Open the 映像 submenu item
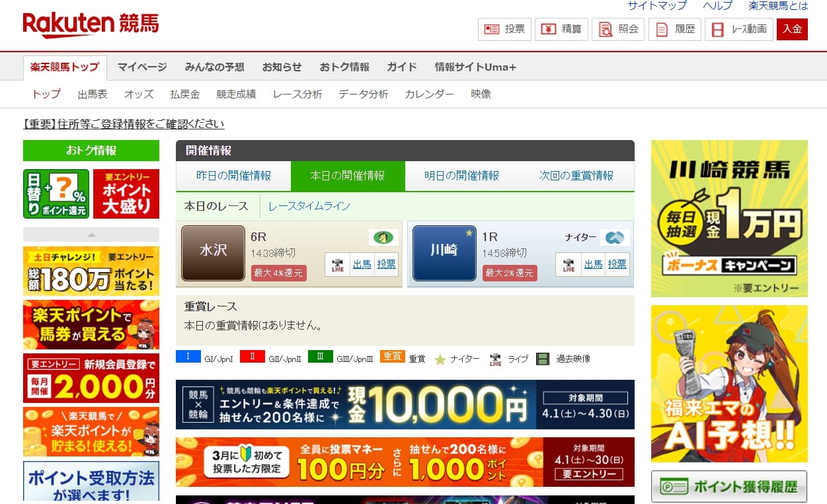This screenshot has height=504, width=827. [481, 94]
